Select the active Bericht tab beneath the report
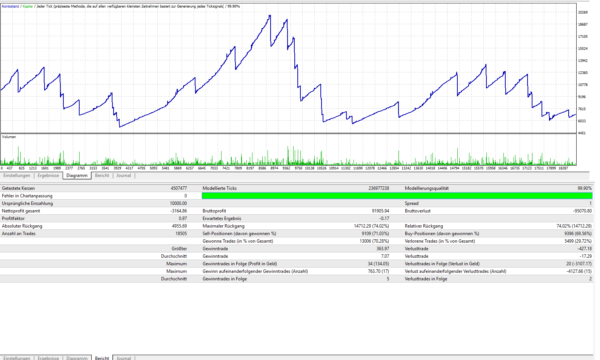Viewport: 600px width, 360px height. [102, 358]
